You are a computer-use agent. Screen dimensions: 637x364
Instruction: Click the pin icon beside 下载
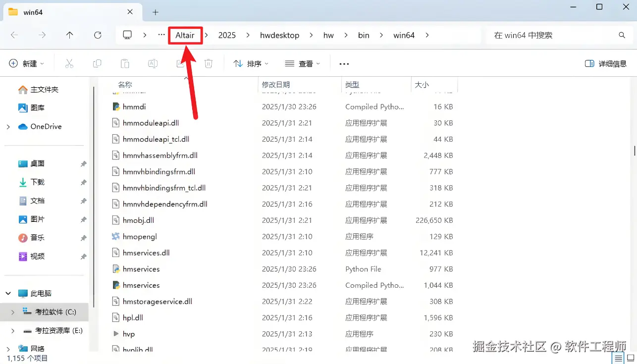point(83,183)
